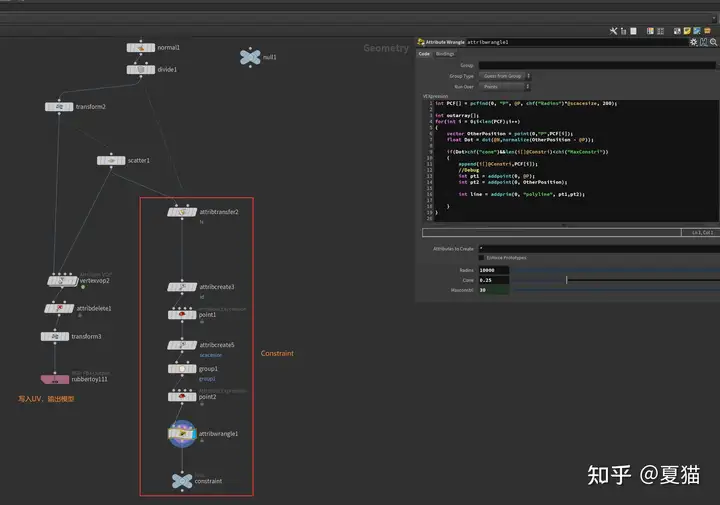Click the attribtransfer2 node
This screenshot has height=505, width=720.
181,212
